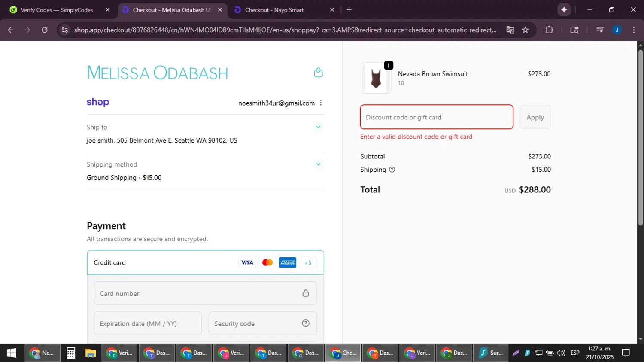Click the Shop Pay logo
The height and width of the screenshot is (362, 644).
98,102
